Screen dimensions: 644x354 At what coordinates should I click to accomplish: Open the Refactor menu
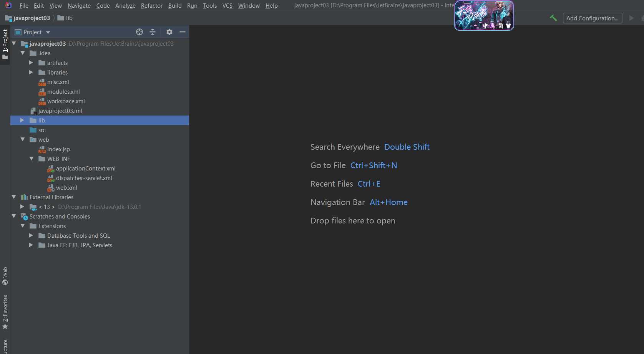click(x=152, y=6)
